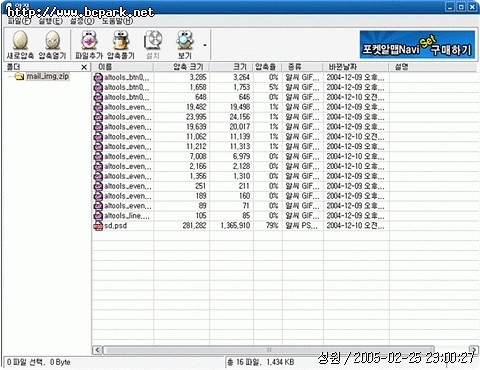Click status text 0 파일 선택, 0 Byte
The image size is (480, 370).
tap(39, 362)
